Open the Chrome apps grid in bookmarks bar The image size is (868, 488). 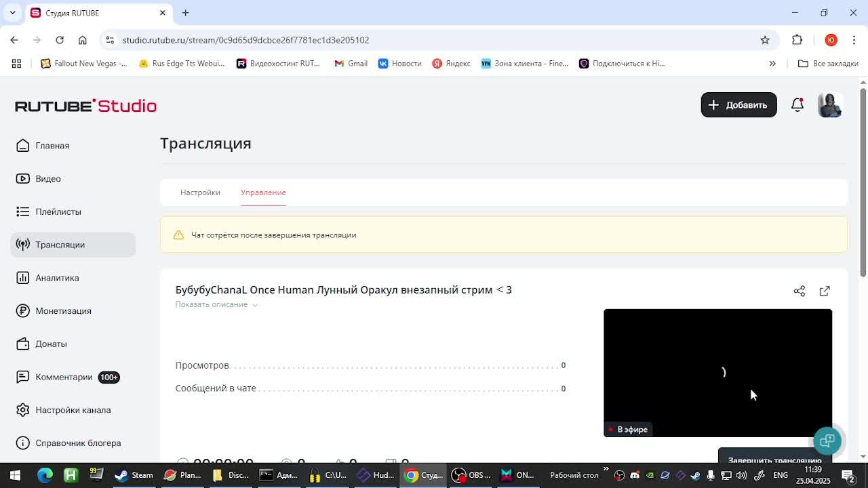[16, 64]
